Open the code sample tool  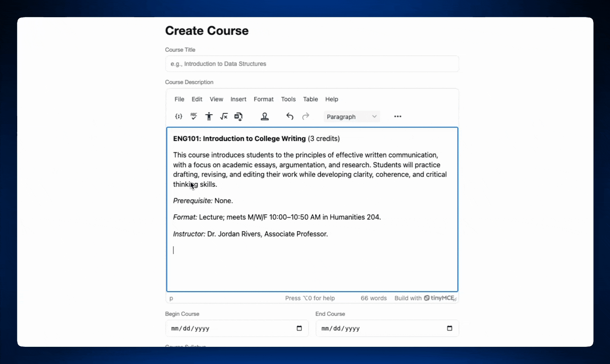[178, 116]
